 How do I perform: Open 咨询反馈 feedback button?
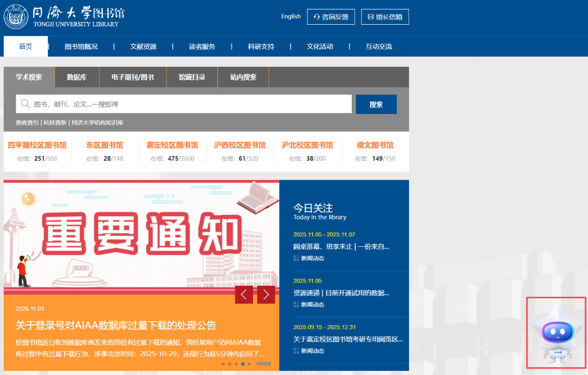[x=331, y=17]
